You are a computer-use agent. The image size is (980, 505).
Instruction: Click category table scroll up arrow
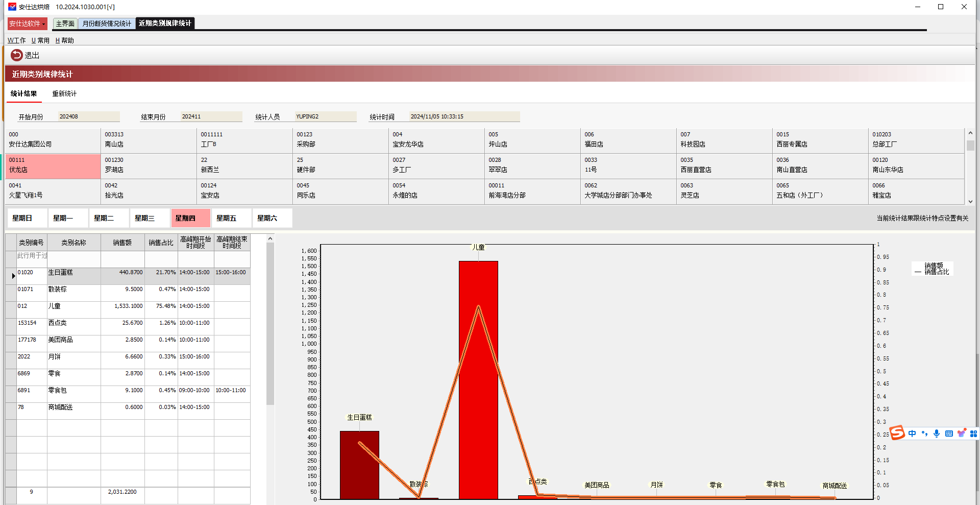click(x=270, y=238)
